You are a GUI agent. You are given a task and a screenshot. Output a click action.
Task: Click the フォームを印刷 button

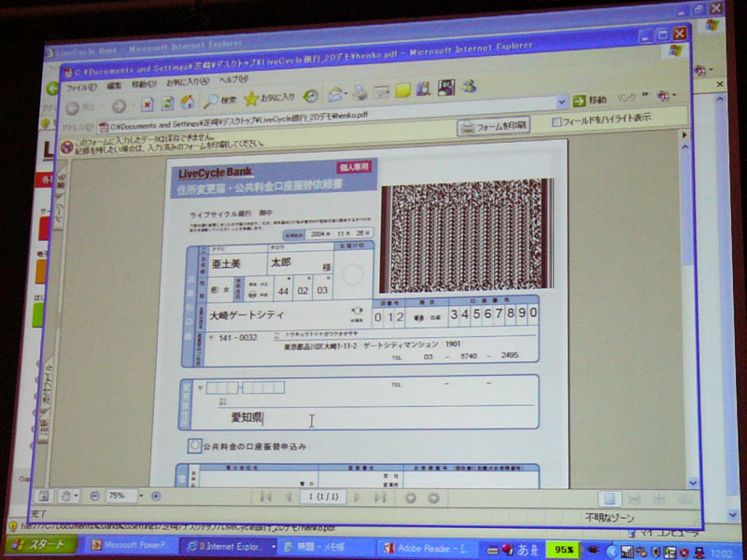pyautogui.click(x=494, y=126)
